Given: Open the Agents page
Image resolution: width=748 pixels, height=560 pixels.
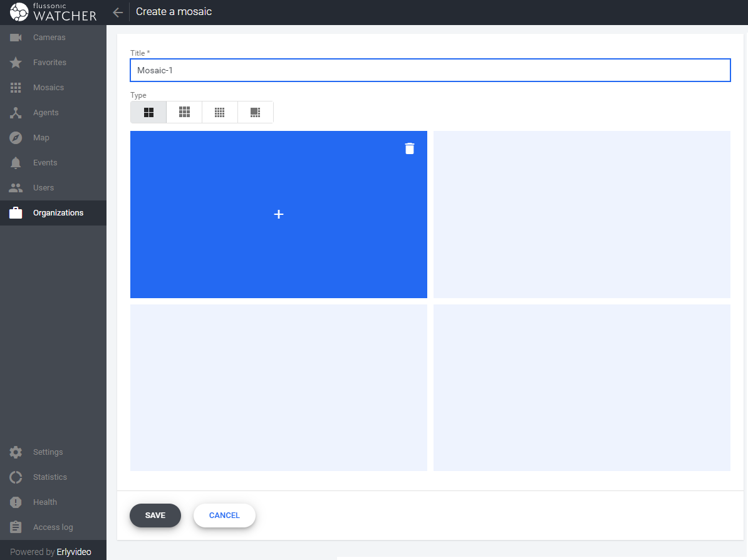Looking at the screenshot, I should tap(46, 113).
